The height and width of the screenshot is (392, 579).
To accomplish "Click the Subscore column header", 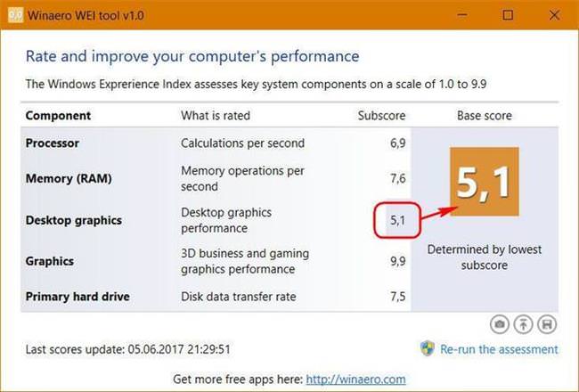I will coord(381,116).
